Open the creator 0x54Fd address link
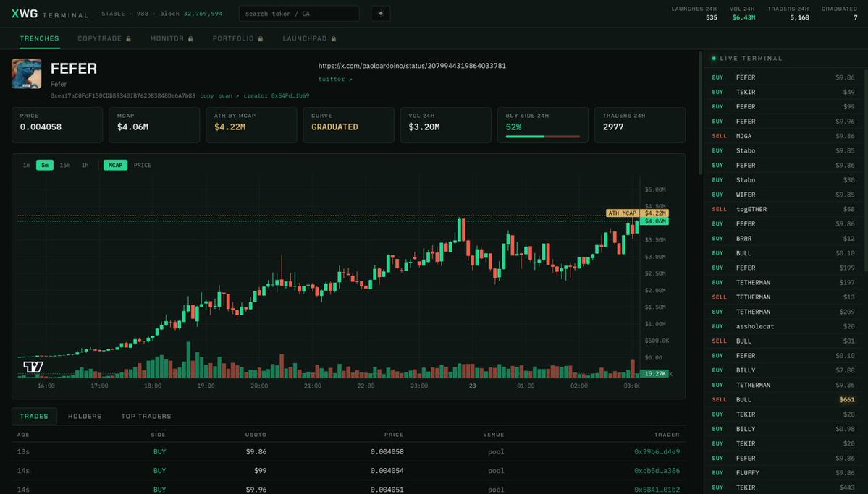868x494 pixels. tap(277, 95)
